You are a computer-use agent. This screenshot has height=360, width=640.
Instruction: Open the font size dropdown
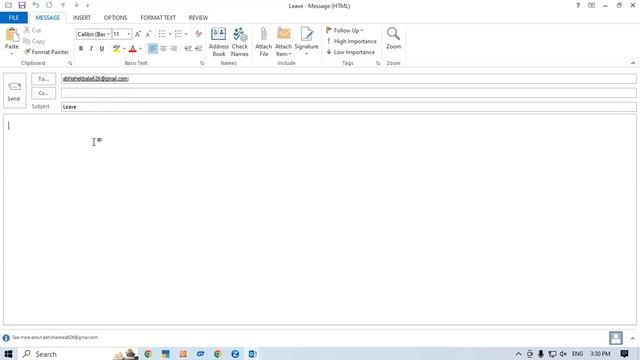coord(129,34)
